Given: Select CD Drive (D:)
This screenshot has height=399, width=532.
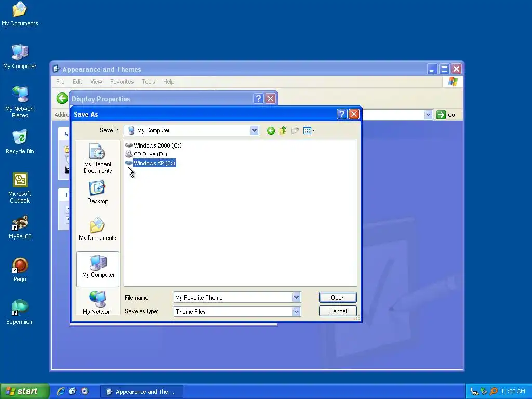Looking at the screenshot, I should coord(146,154).
